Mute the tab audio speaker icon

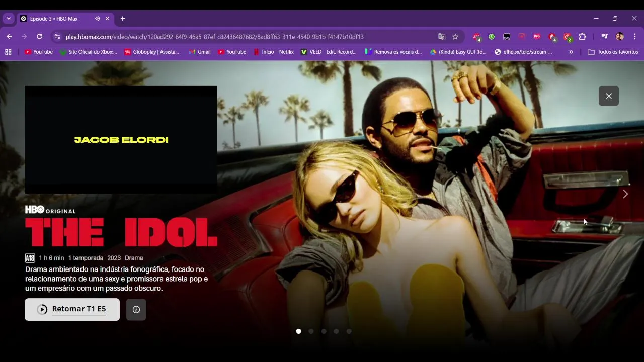coord(97,19)
